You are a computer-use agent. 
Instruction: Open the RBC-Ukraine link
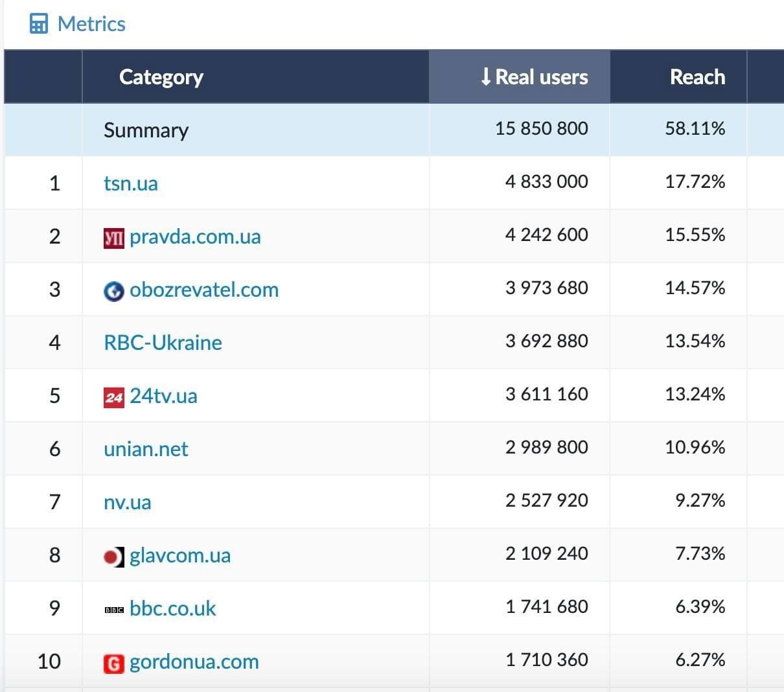[x=163, y=343]
